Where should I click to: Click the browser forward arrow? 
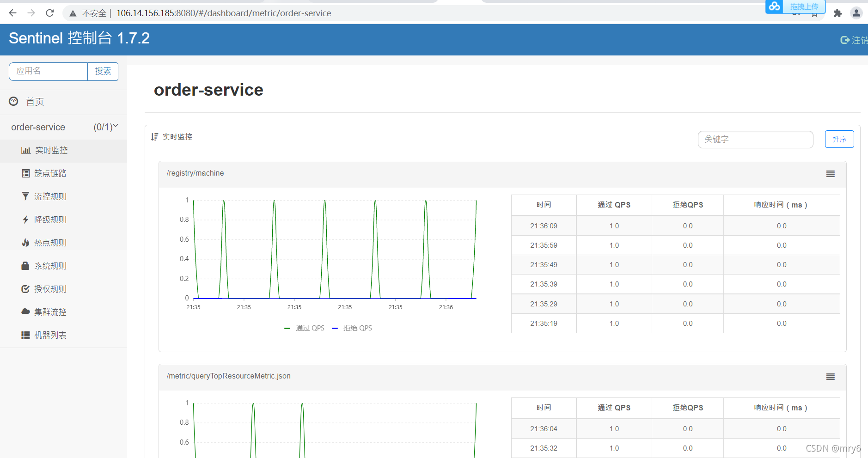tap(31, 13)
